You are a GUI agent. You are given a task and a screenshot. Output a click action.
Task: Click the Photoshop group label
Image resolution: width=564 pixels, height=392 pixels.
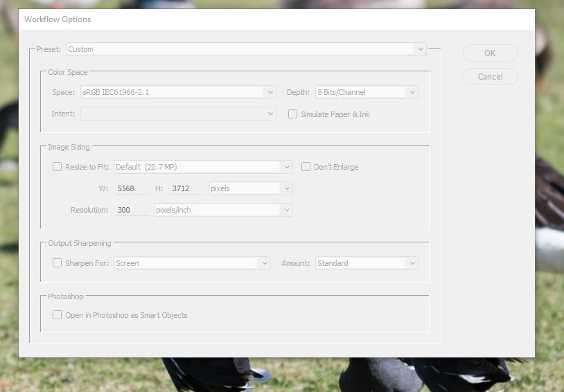[x=65, y=296]
